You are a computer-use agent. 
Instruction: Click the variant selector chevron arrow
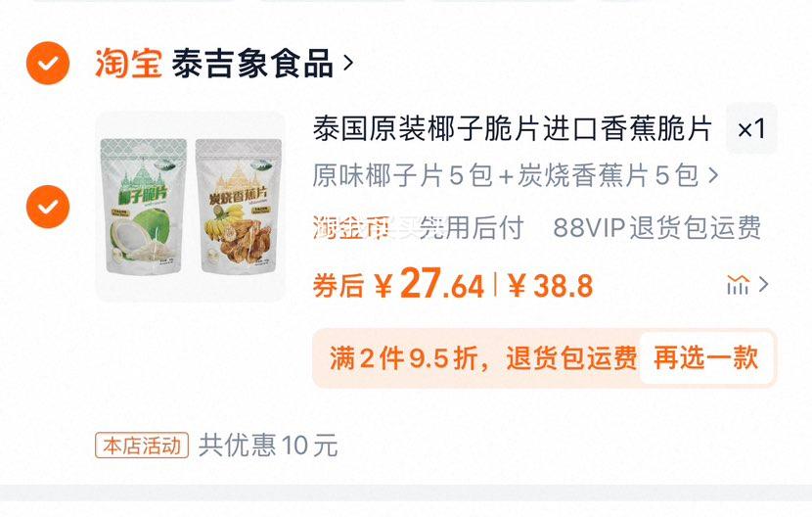click(713, 175)
